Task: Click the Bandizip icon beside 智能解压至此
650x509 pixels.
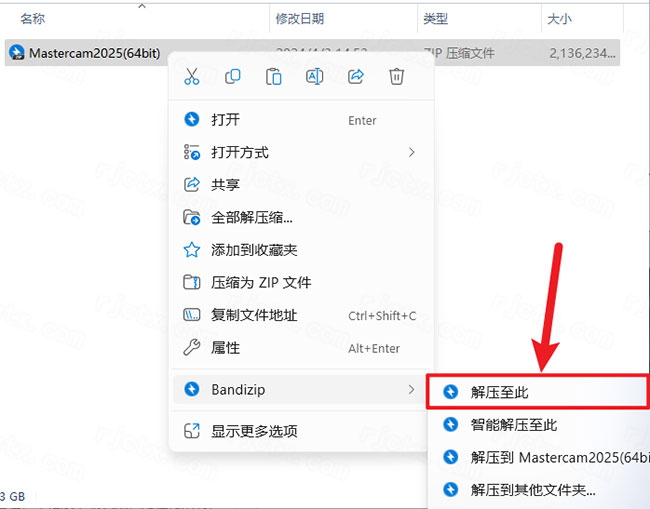Action: pyautogui.click(x=451, y=424)
